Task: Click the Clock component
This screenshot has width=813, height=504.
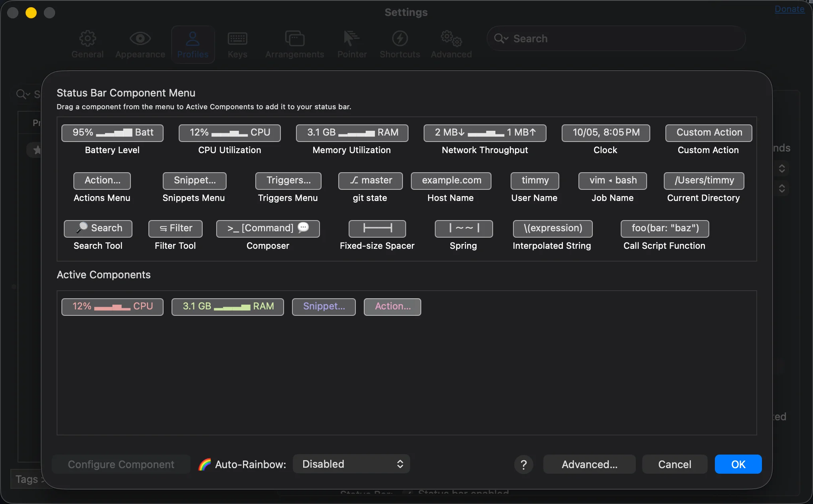Action: point(606,133)
